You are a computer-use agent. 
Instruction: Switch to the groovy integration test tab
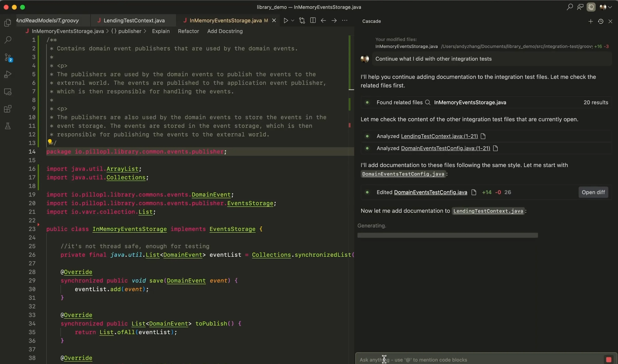48,20
